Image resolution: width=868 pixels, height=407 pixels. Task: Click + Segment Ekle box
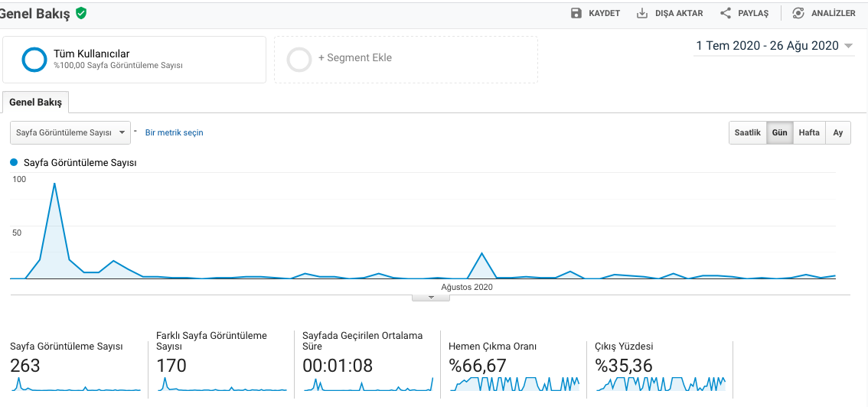point(406,60)
